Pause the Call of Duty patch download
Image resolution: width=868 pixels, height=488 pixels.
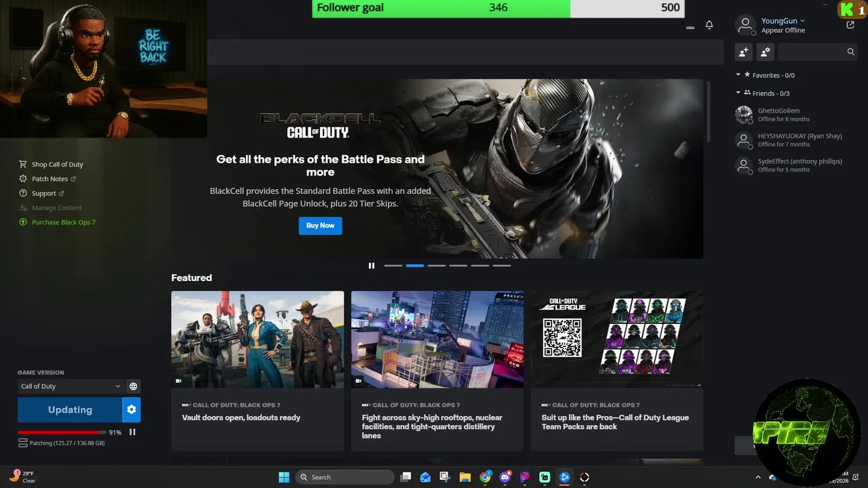click(132, 432)
